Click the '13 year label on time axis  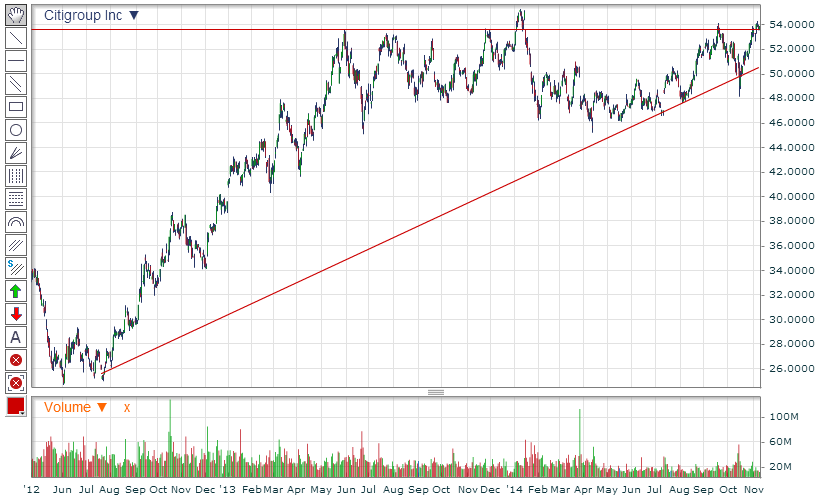coord(227,489)
